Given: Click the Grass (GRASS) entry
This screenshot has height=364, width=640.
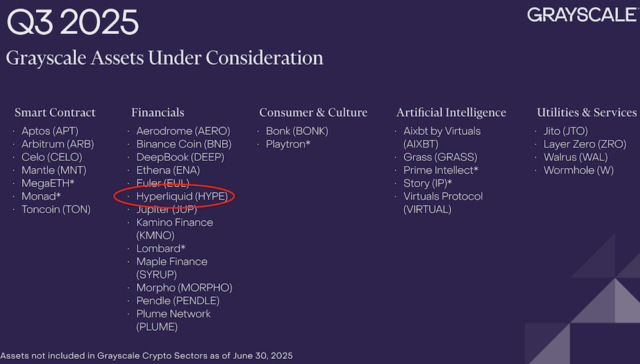Looking at the screenshot, I should point(440,157).
